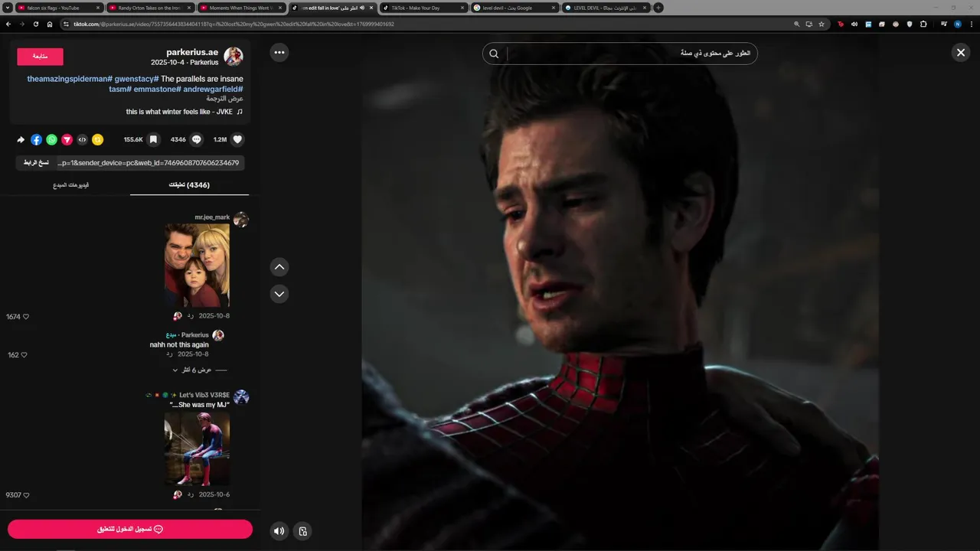
Task: Open the sitting Spider-Man comment image
Action: 197,449
